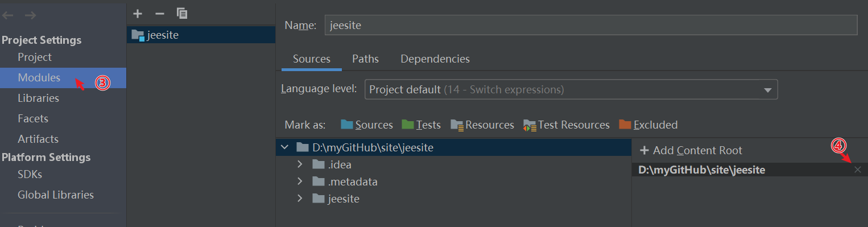Mark folder as Test Resources
868x227 pixels.
click(x=567, y=125)
